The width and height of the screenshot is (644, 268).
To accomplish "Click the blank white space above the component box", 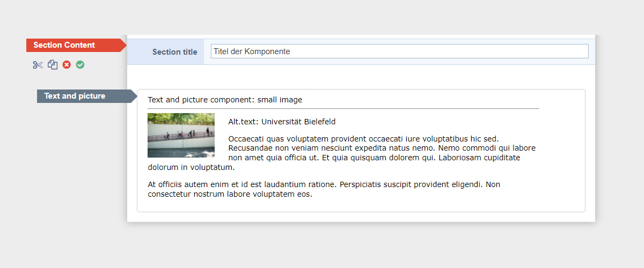I will [361, 77].
